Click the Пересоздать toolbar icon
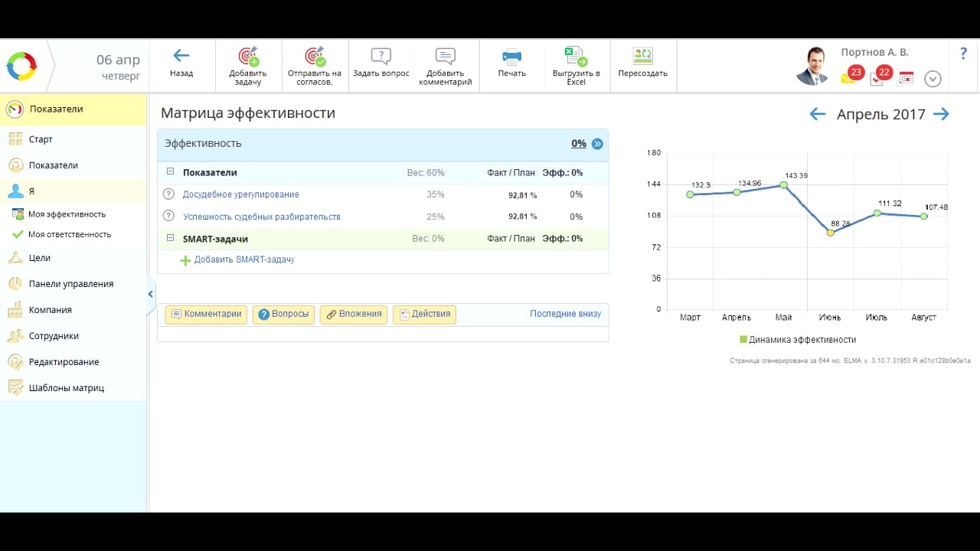The height and width of the screenshot is (551, 980). (642, 57)
